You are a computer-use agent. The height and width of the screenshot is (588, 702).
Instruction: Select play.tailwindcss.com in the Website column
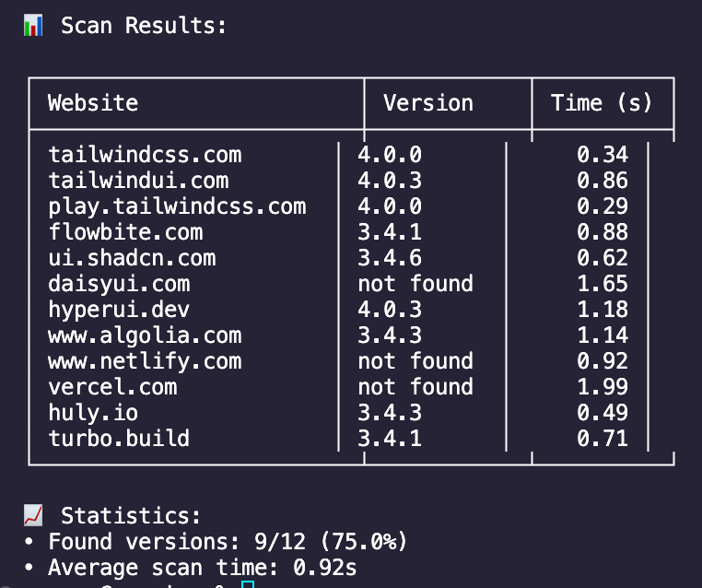[177, 206]
